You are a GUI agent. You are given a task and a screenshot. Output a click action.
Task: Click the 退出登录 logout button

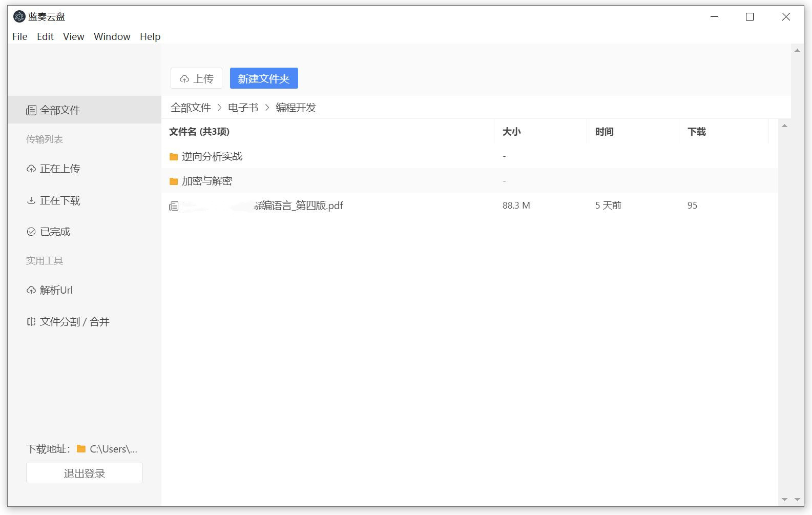tap(85, 473)
